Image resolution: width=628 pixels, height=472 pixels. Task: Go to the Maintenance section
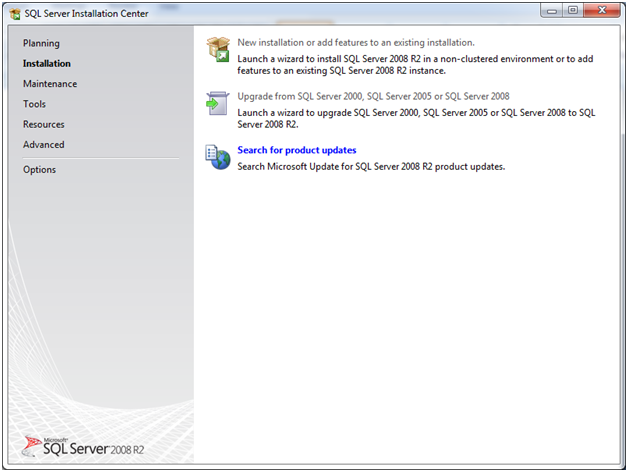[50, 84]
